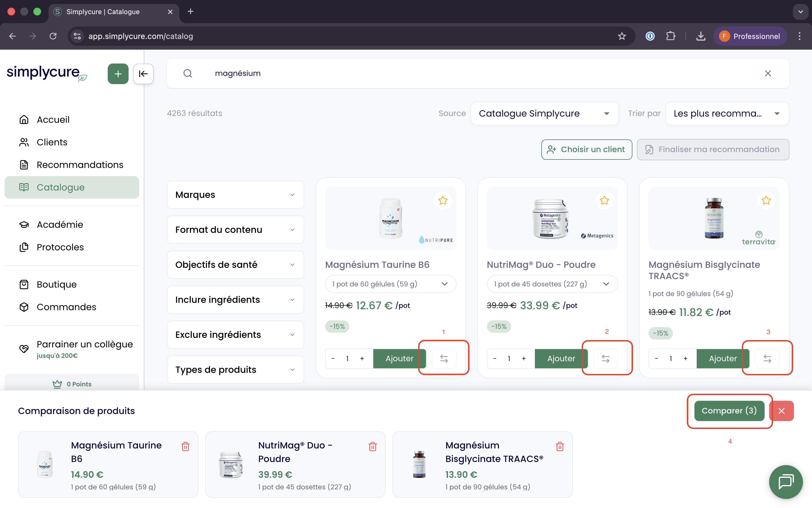Expand the Marques filter

click(235, 195)
